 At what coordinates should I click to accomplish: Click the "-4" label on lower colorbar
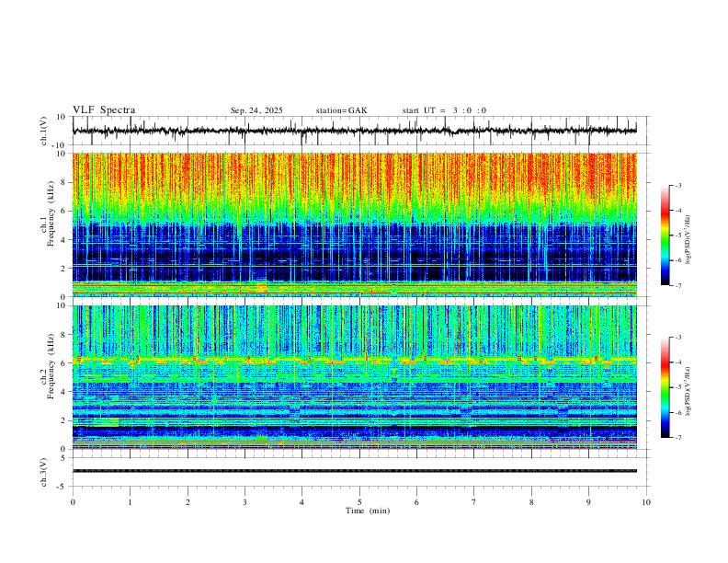(677, 362)
